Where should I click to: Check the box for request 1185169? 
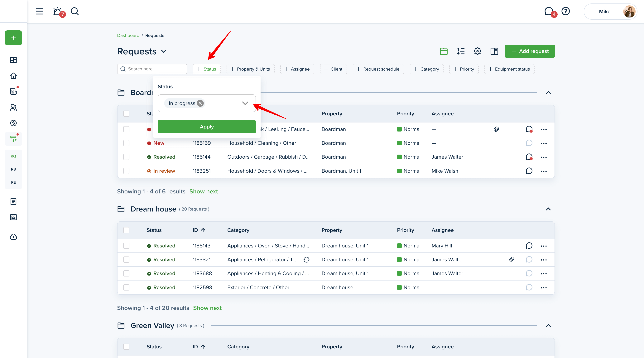click(x=126, y=143)
